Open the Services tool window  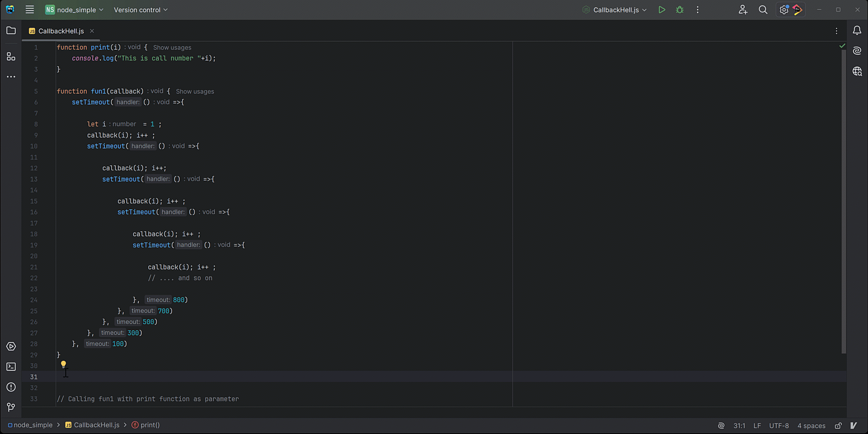click(x=11, y=347)
